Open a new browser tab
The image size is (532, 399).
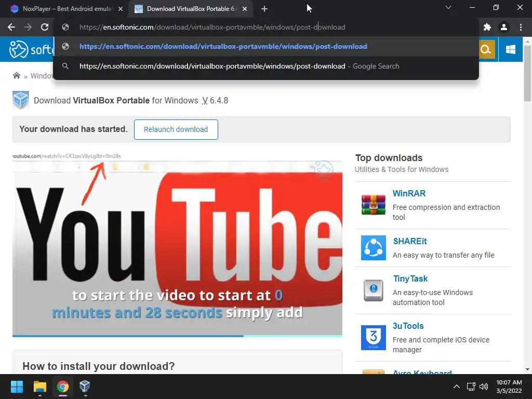tap(264, 9)
